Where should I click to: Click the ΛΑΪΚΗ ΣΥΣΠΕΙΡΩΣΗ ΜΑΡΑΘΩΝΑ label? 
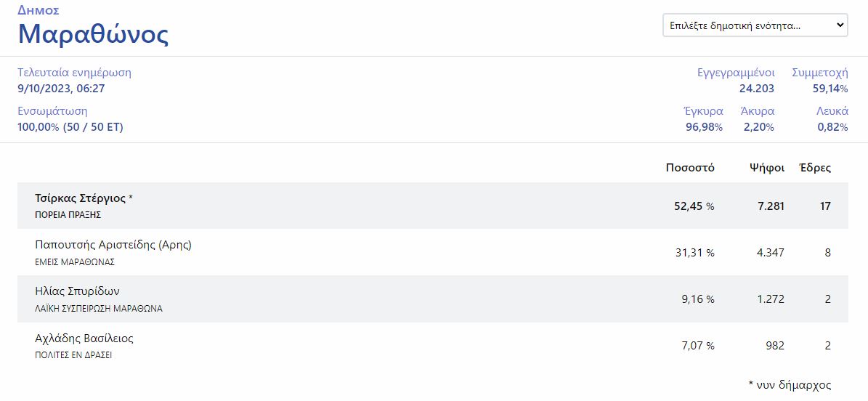pyautogui.click(x=99, y=308)
